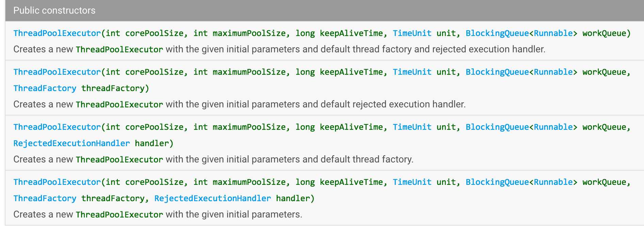The width and height of the screenshot is (644, 227).
Task: Open BlockingQueue link in the first constructor
Action: 497,33
